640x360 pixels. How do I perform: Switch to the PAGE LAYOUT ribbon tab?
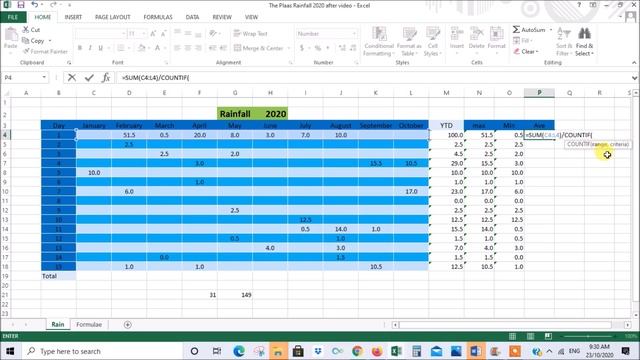click(112, 17)
